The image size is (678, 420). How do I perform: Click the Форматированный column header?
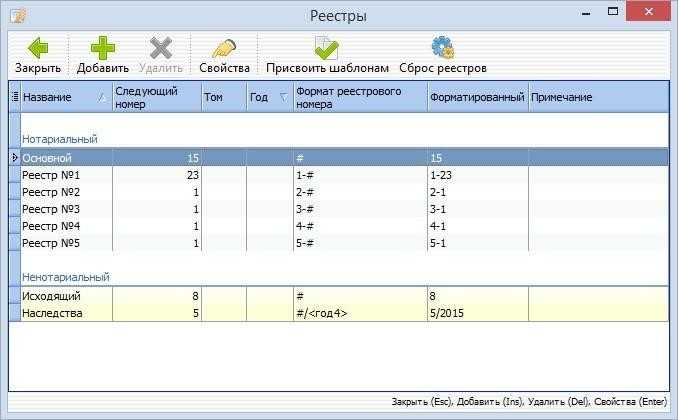coord(478,97)
